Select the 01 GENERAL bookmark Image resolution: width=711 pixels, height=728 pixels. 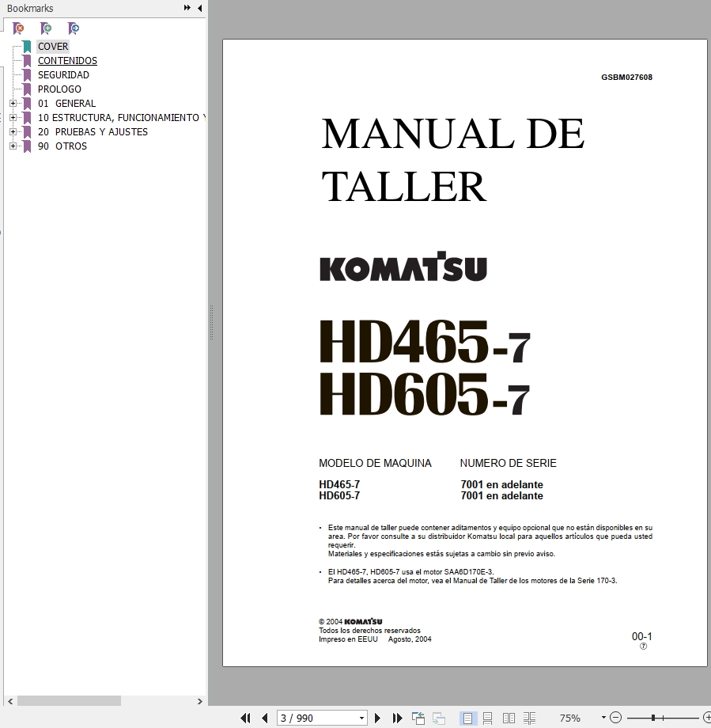click(x=67, y=104)
